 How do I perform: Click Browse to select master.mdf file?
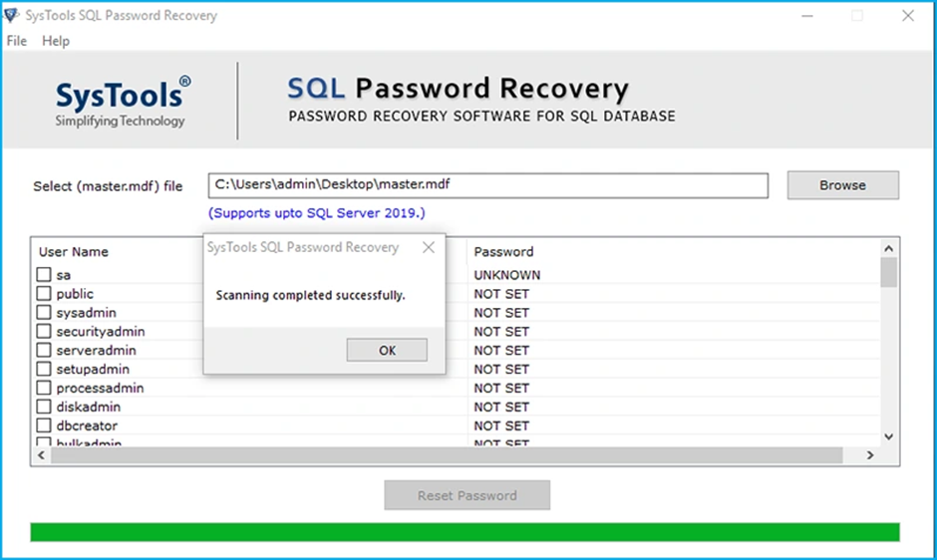click(x=842, y=185)
